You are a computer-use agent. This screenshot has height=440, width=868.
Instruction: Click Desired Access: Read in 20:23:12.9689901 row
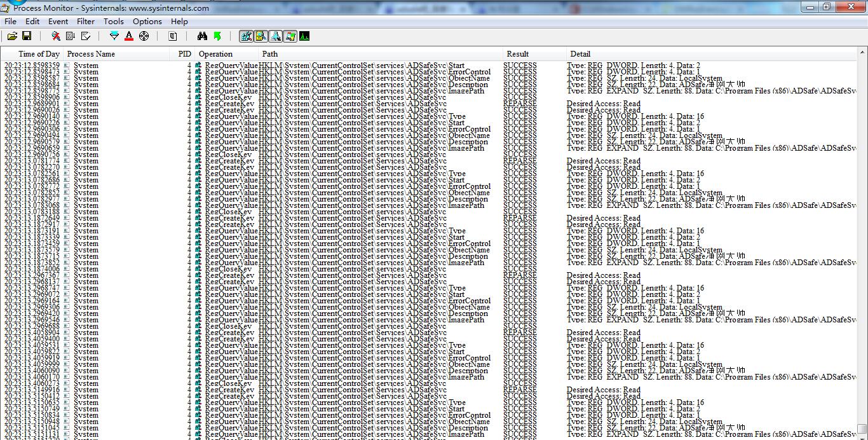click(x=604, y=104)
